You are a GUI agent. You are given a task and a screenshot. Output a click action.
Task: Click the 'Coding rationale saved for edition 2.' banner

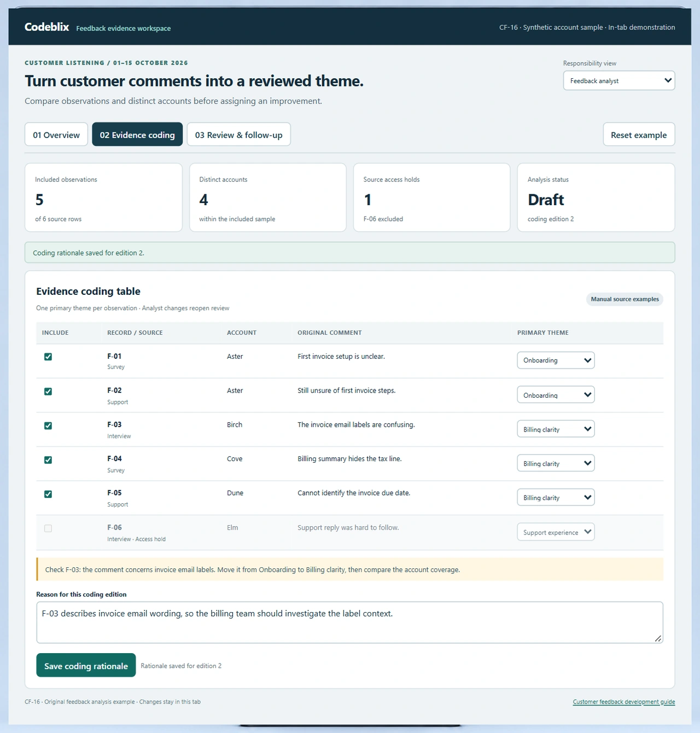350,253
